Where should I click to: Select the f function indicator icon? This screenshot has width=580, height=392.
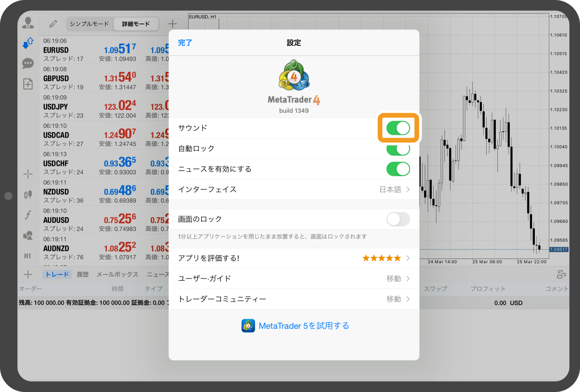coord(28,215)
